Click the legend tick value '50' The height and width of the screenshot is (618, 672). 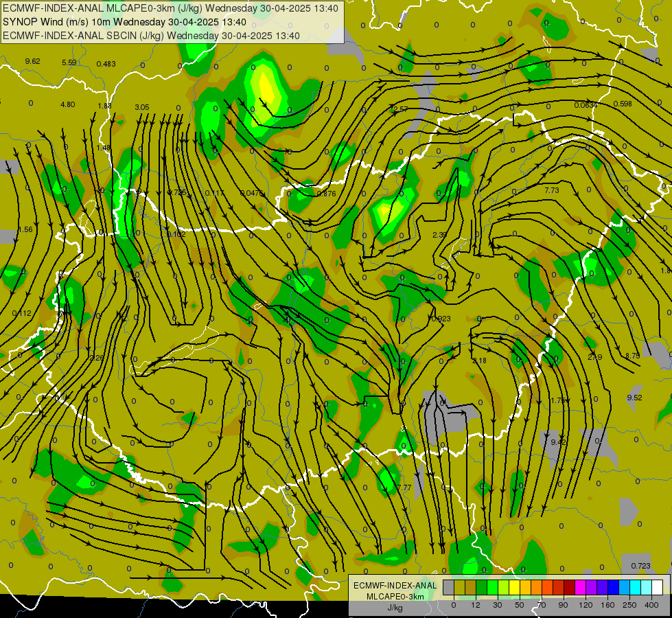click(x=520, y=605)
